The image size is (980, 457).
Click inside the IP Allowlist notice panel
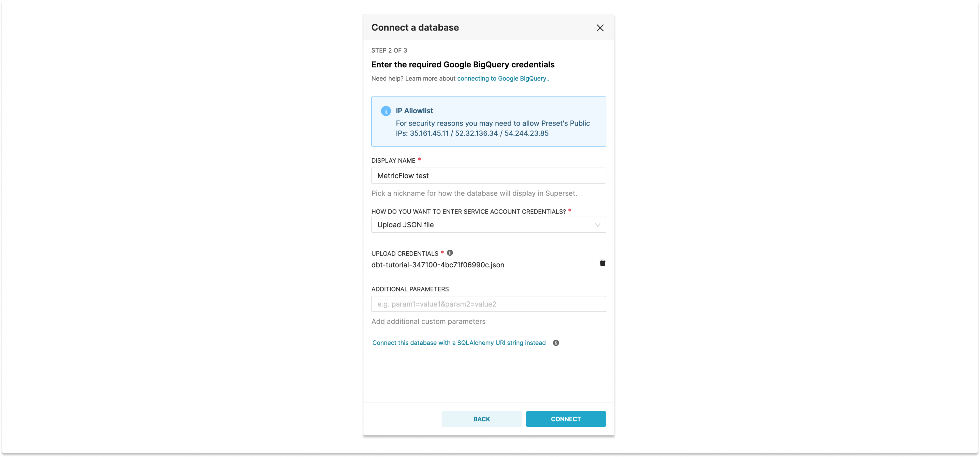pos(488,122)
